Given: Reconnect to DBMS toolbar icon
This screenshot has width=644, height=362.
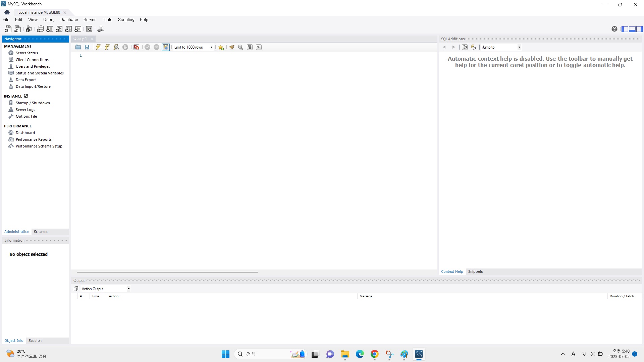Looking at the screenshot, I should (100, 29).
